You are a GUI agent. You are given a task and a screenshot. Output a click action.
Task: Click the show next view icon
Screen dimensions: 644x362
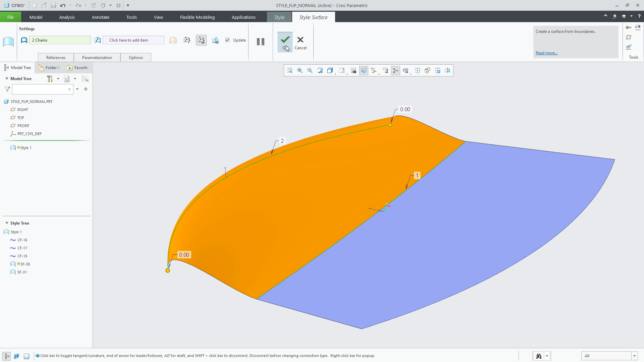pos(437,71)
